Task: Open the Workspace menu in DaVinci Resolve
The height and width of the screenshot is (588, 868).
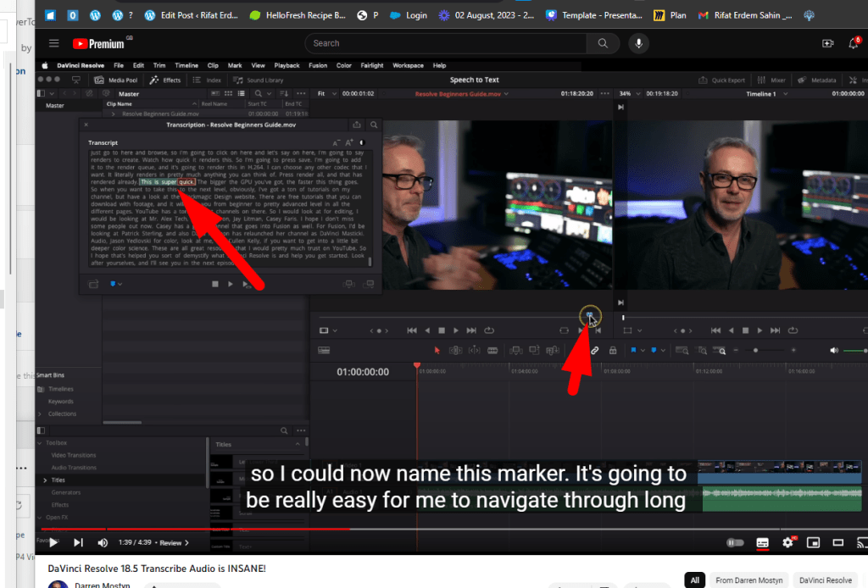Action: tap(408, 65)
